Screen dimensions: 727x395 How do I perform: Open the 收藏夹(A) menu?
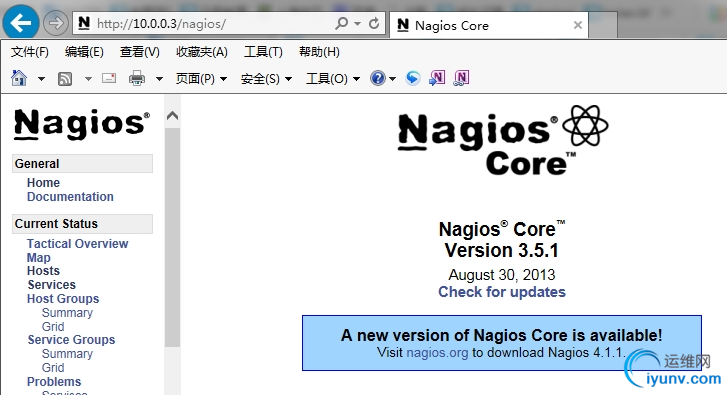tap(202, 51)
